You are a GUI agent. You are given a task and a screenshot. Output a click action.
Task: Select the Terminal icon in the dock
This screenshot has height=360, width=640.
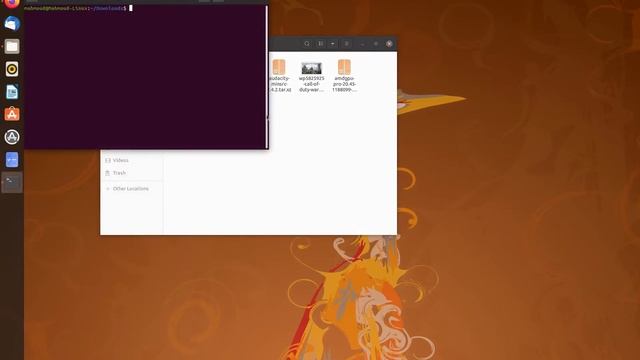point(12,182)
